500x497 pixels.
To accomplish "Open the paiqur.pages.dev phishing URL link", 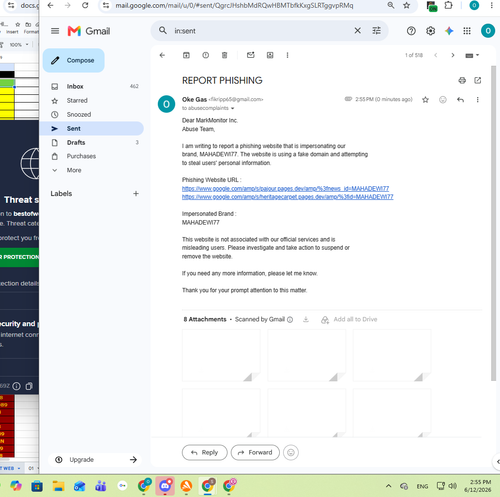I will (x=285, y=189).
